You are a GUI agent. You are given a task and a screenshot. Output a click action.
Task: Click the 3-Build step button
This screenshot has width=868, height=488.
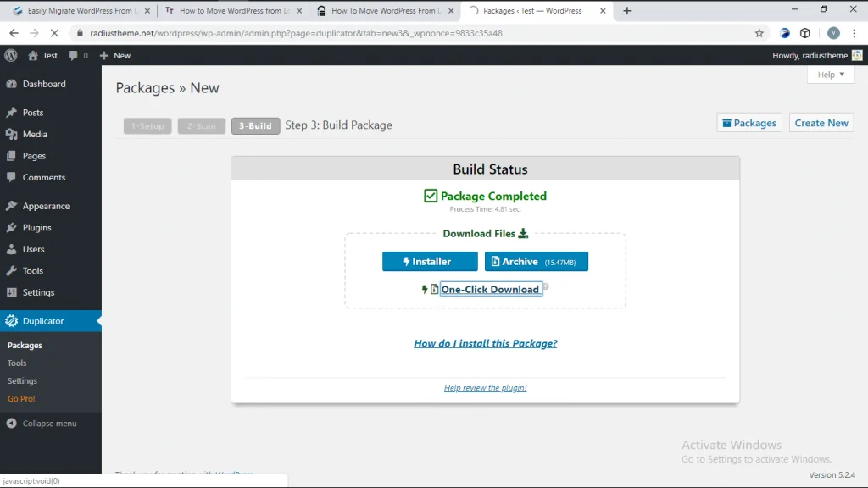tap(255, 125)
